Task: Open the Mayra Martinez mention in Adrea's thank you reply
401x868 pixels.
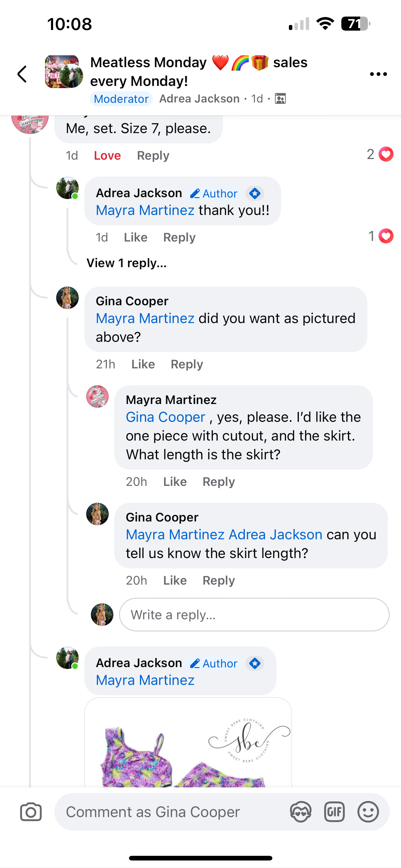Action: point(145,210)
